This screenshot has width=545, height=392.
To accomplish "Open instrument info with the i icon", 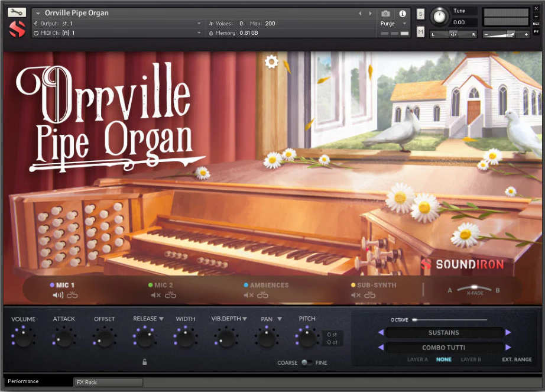I will [x=403, y=14].
